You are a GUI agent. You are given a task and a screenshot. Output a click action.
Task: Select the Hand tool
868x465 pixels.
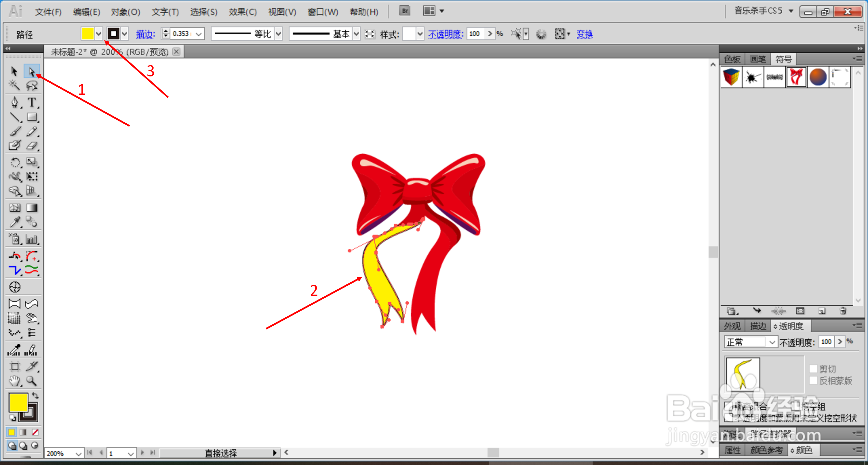click(14, 381)
